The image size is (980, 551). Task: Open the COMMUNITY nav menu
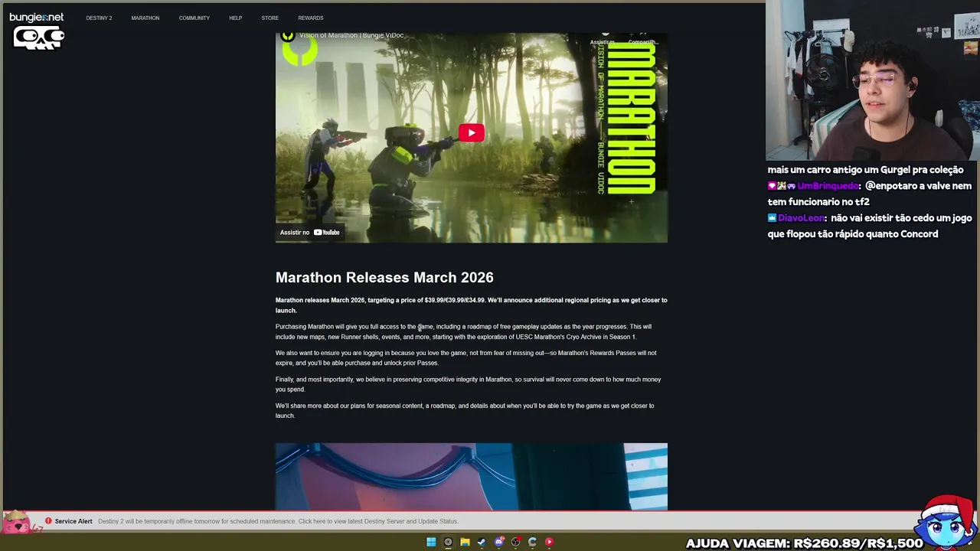194,18
